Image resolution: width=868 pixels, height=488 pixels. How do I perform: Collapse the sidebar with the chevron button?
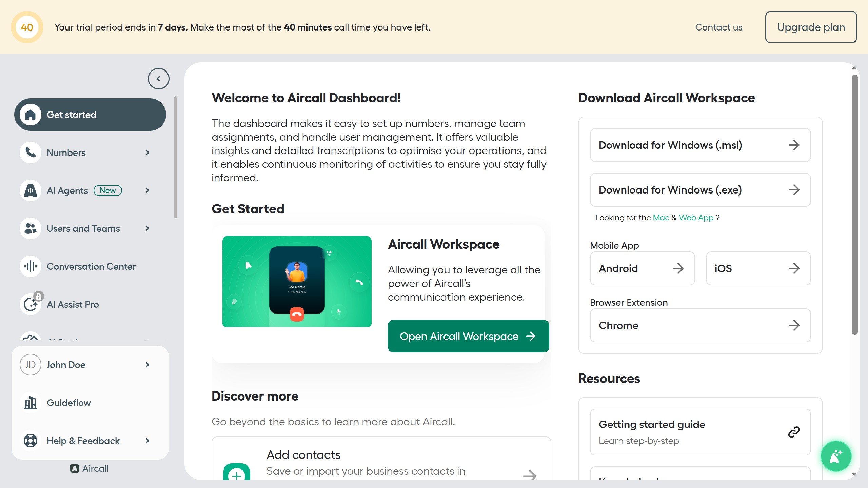158,79
